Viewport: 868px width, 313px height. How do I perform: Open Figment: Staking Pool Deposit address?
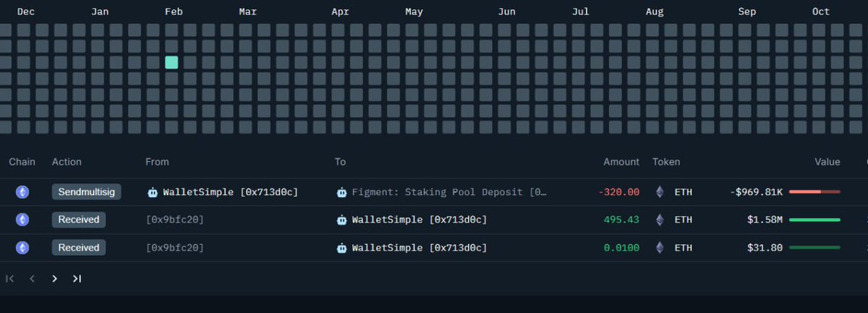pos(449,192)
